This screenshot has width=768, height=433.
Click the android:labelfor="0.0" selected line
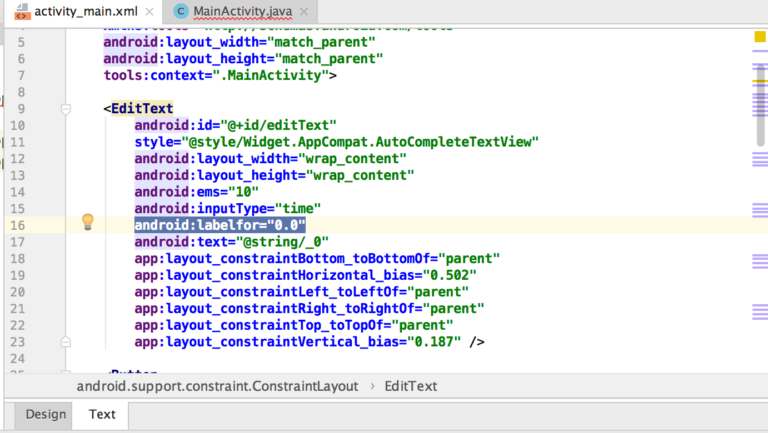(220, 225)
